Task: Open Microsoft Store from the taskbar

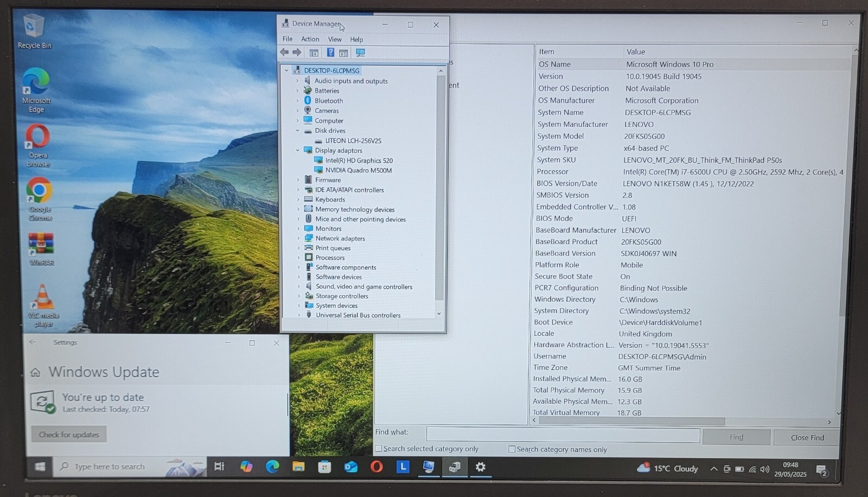Action: pyautogui.click(x=324, y=467)
